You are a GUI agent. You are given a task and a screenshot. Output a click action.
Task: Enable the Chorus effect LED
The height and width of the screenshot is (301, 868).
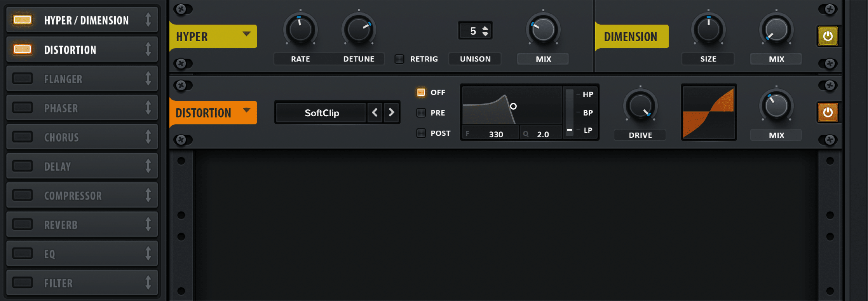point(23,137)
